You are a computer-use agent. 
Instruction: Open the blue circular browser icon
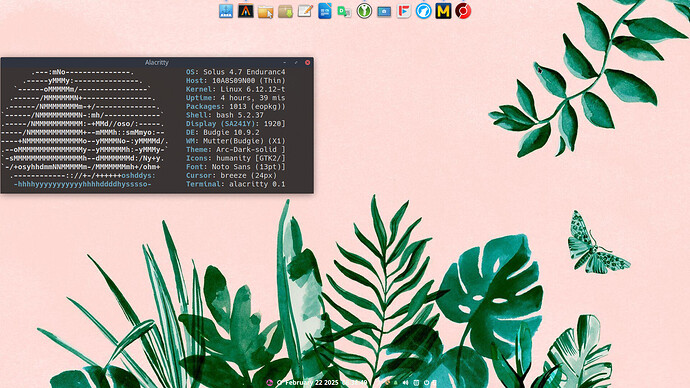(424, 11)
